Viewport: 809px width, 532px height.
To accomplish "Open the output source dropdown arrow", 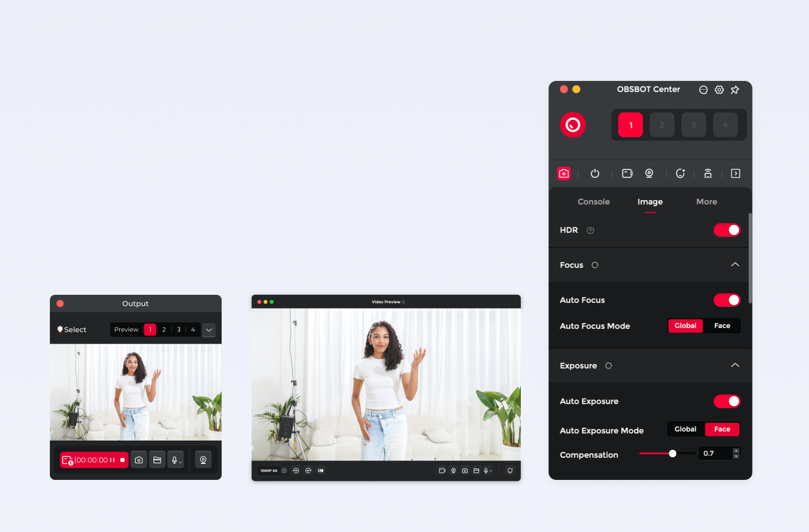I will coord(209,330).
